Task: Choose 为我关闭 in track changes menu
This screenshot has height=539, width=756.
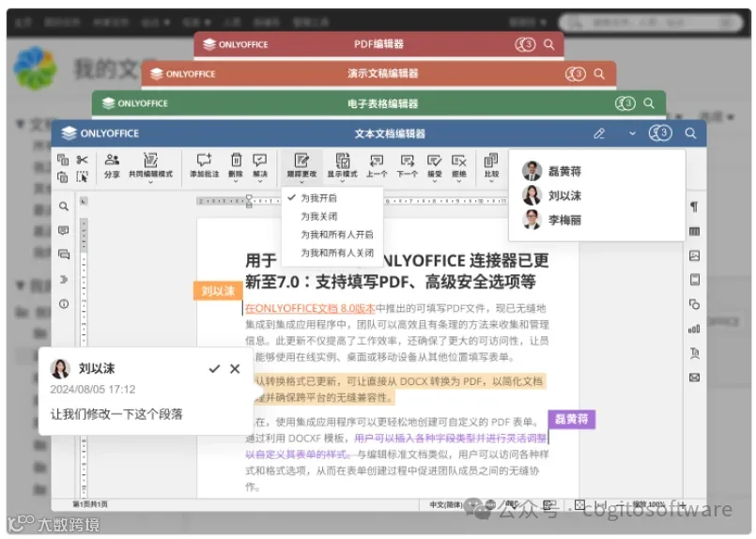Action: pos(332,217)
